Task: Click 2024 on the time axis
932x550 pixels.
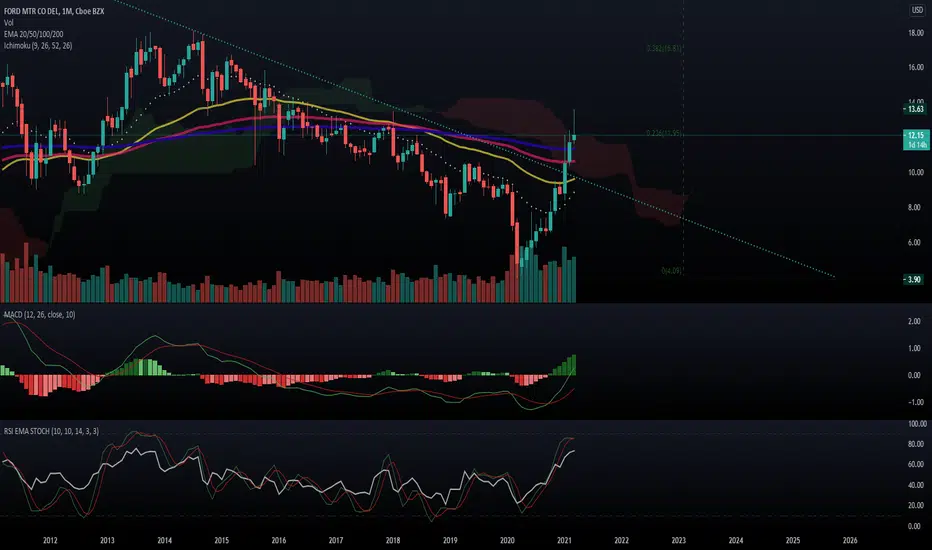Action: point(736,540)
